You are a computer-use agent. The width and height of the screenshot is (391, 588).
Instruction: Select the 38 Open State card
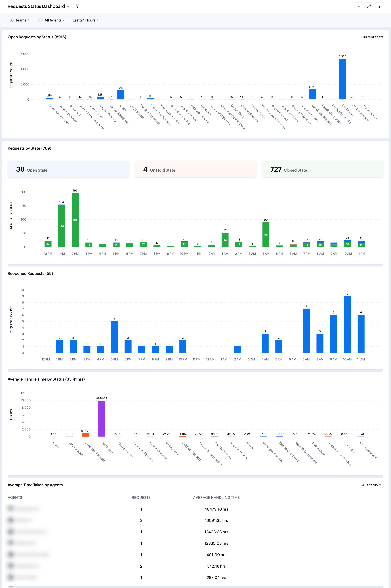(x=68, y=169)
